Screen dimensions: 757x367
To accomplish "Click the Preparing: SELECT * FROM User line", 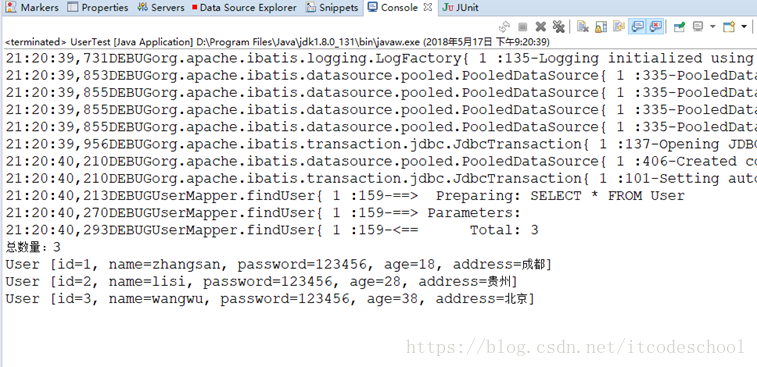I will (x=345, y=196).
